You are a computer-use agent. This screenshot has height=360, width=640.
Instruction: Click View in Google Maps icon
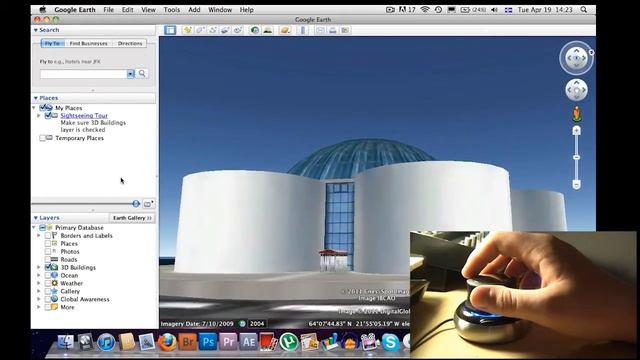(x=345, y=30)
